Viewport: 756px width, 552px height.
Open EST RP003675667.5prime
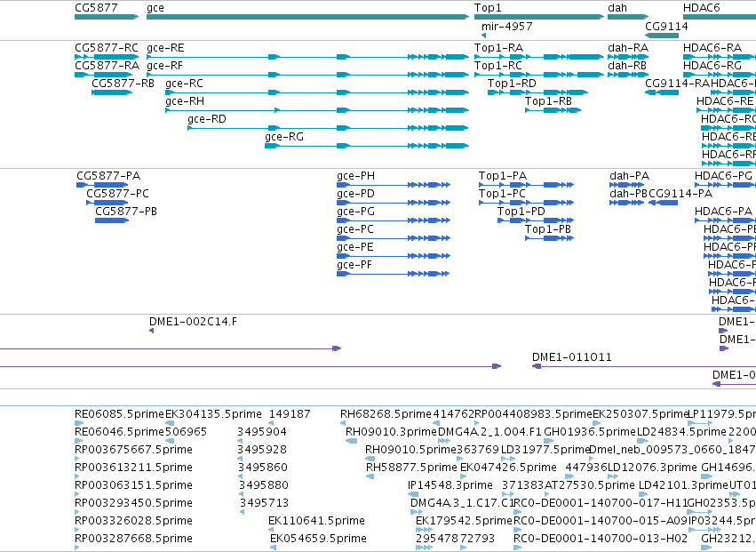tap(133, 450)
